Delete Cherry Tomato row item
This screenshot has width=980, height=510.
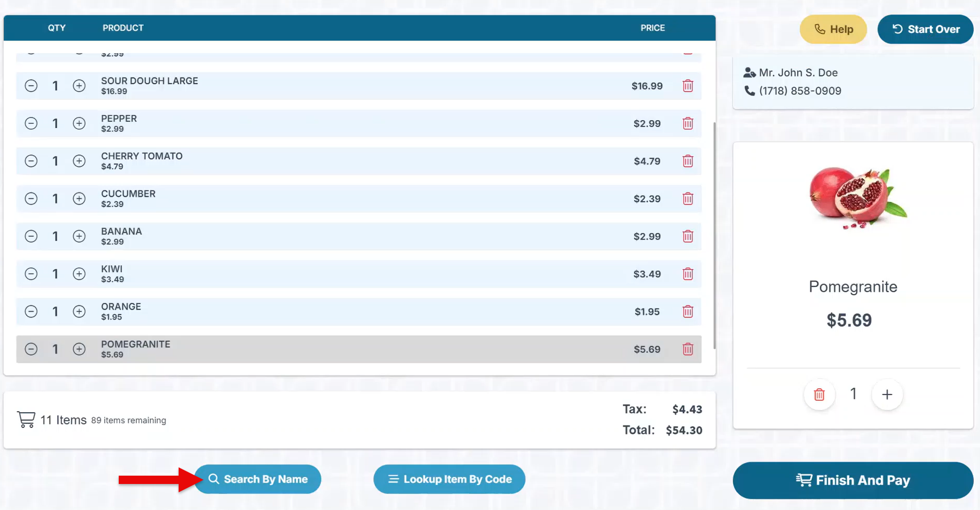688,161
